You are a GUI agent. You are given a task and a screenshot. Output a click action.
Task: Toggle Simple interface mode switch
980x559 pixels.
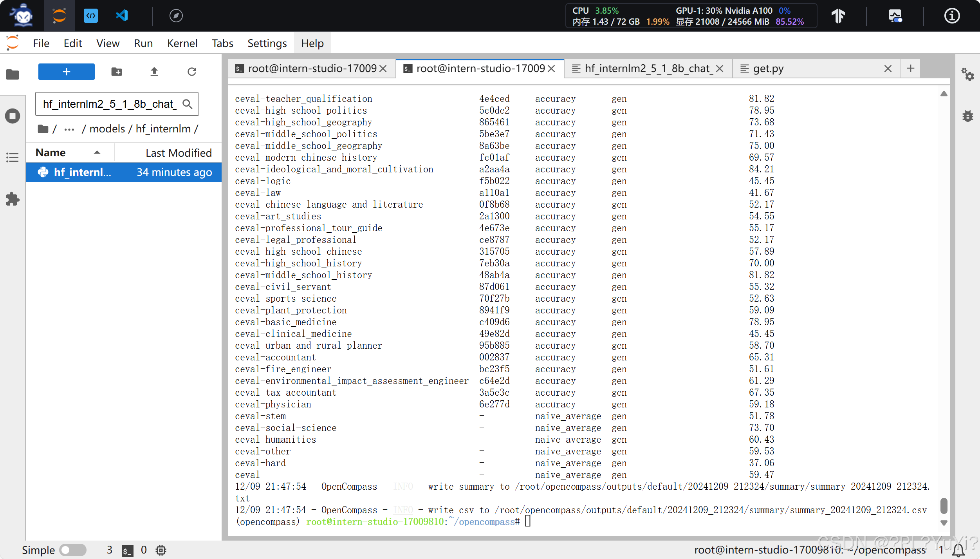click(x=73, y=550)
